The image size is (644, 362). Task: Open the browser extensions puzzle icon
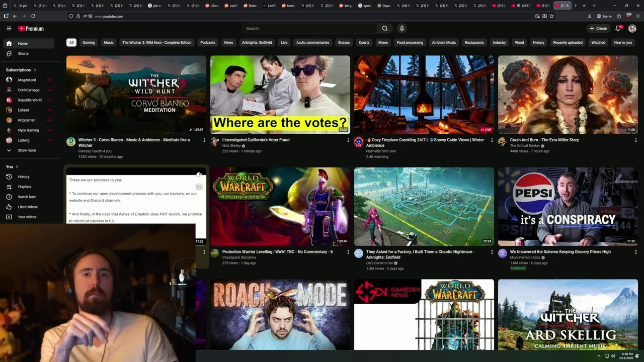pos(619,16)
